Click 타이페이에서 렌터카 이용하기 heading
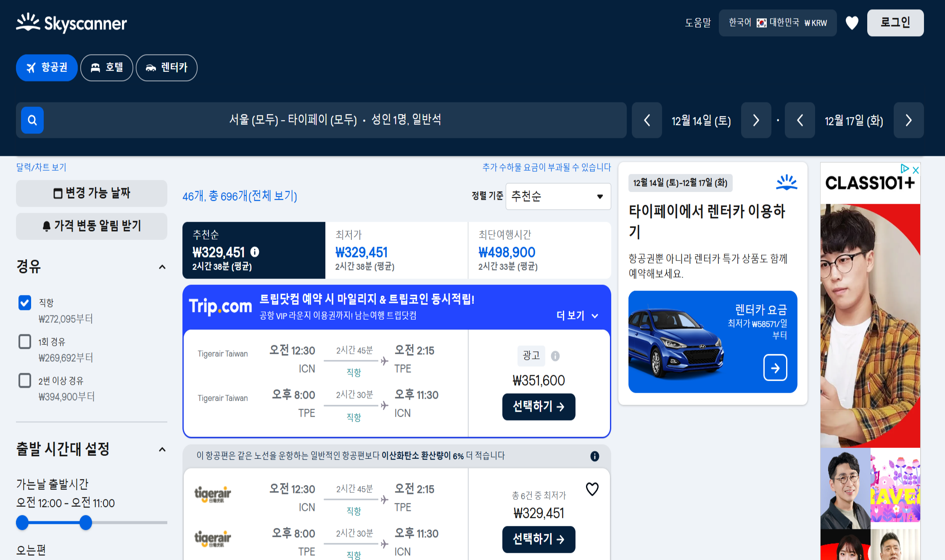The height and width of the screenshot is (560, 945). point(707,221)
